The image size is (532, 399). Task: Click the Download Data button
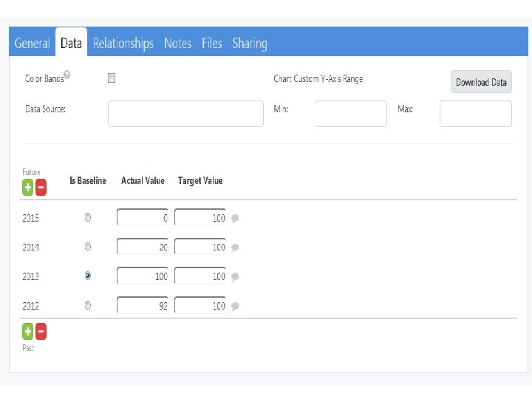point(481,82)
